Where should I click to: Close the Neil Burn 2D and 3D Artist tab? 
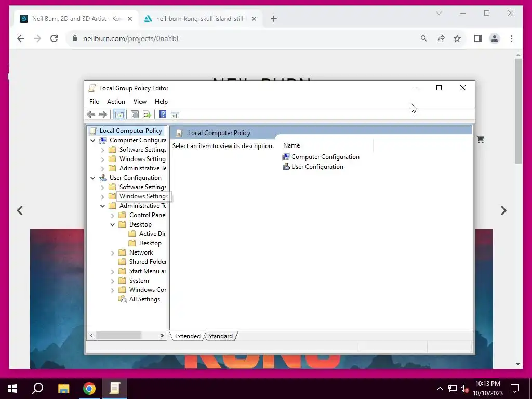click(x=129, y=19)
